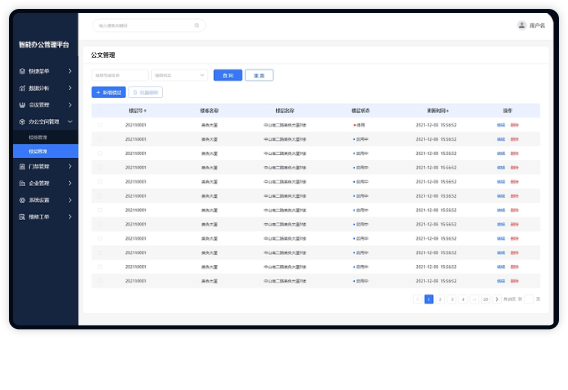
Task: Click the magnifier icon in the top search box
Action: point(197,25)
